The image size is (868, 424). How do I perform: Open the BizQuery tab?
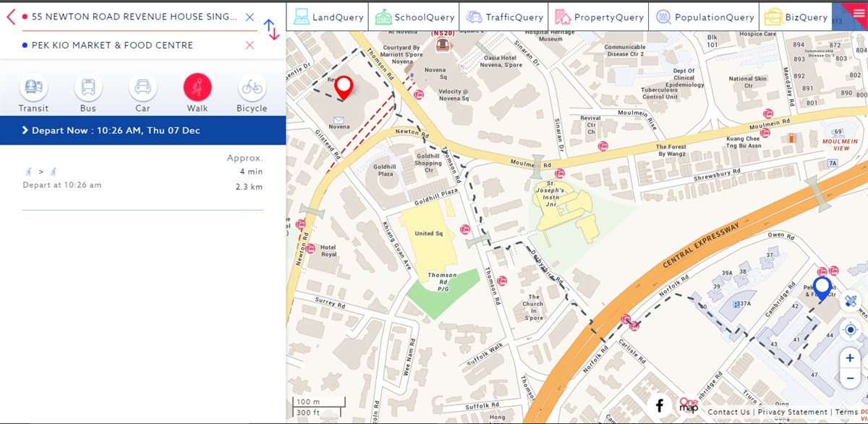796,17
